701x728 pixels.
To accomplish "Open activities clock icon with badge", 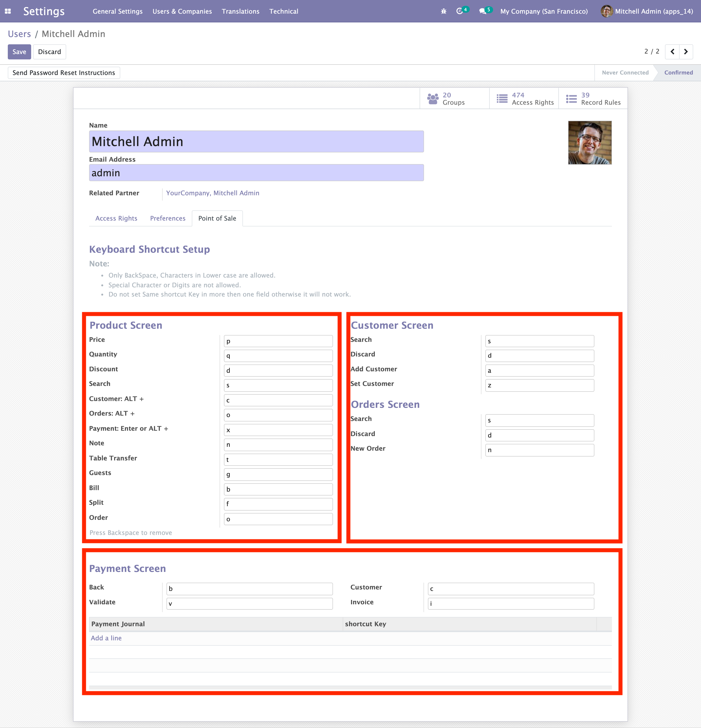I will tap(460, 11).
